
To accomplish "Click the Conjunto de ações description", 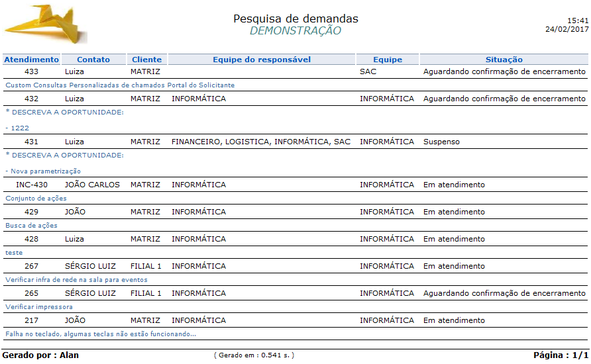I will coord(36,199).
